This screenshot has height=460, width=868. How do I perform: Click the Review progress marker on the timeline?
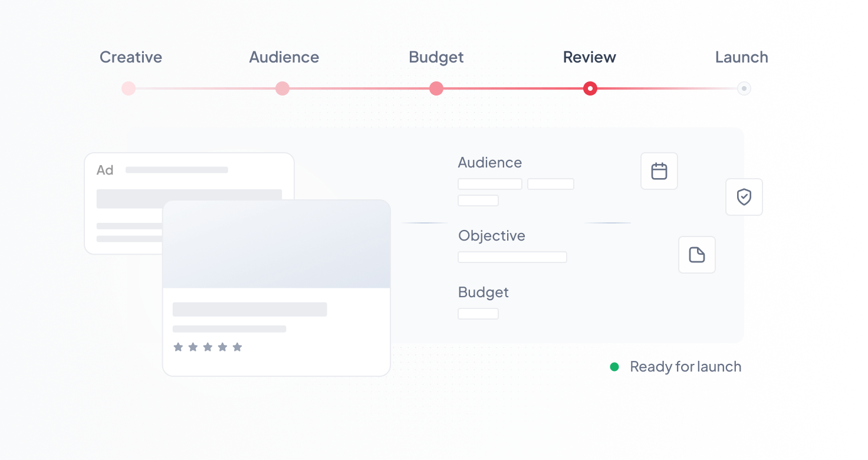(590, 88)
